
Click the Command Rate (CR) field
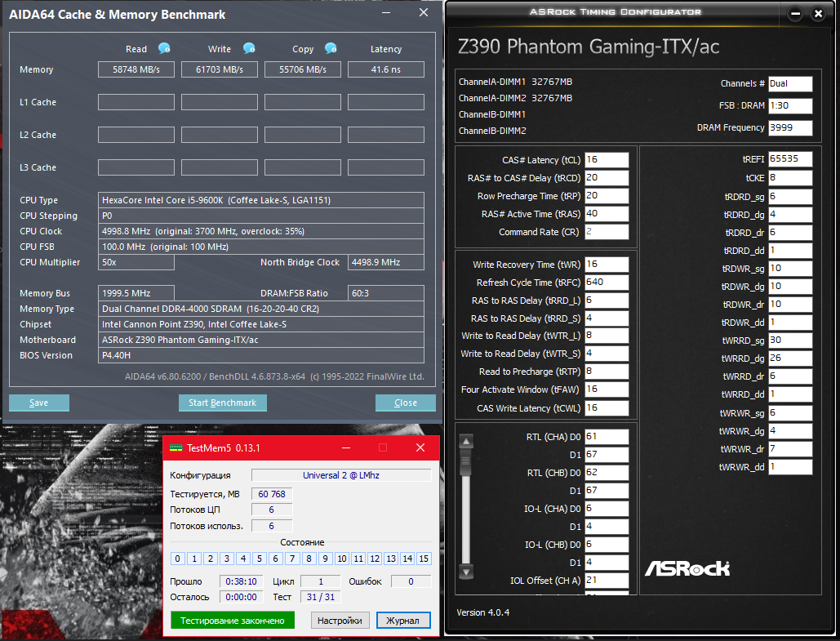607,232
